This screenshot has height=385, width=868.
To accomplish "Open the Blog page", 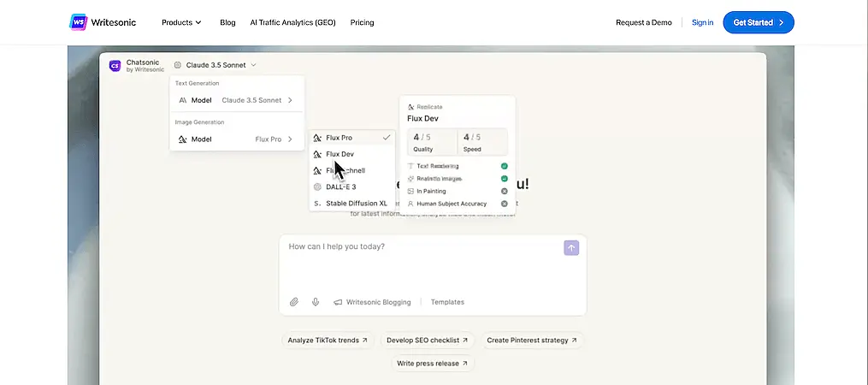I will pos(227,23).
